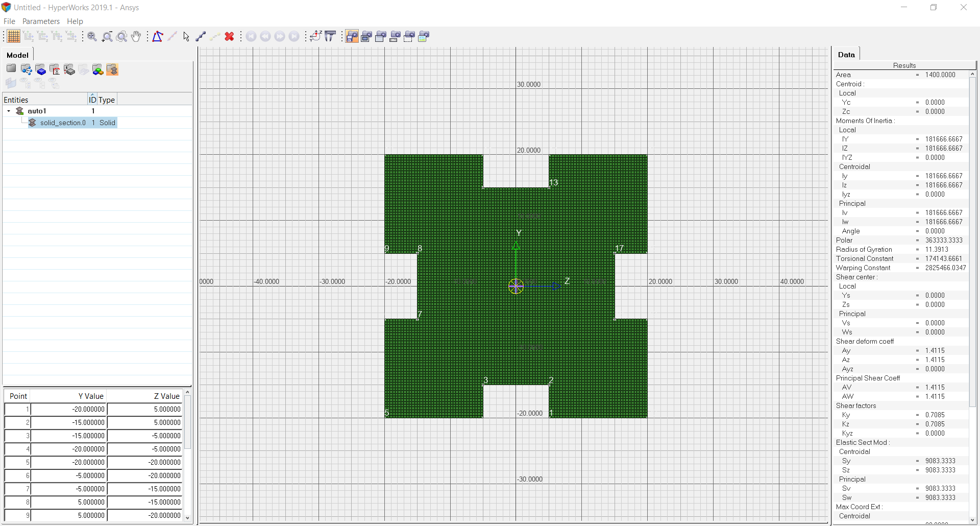Viewport: 980px width, 526px height.
Task: Click the camera with picture icon
Action: click(424, 36)
